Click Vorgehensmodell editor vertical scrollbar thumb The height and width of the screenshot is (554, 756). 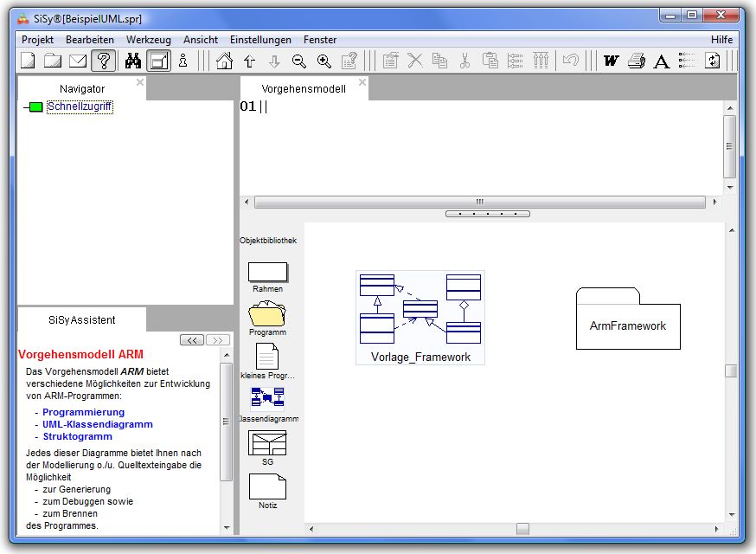730,146
